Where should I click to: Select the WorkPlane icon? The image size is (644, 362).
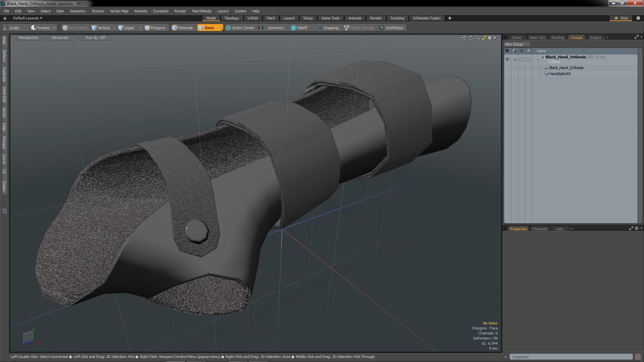(382, 27)
